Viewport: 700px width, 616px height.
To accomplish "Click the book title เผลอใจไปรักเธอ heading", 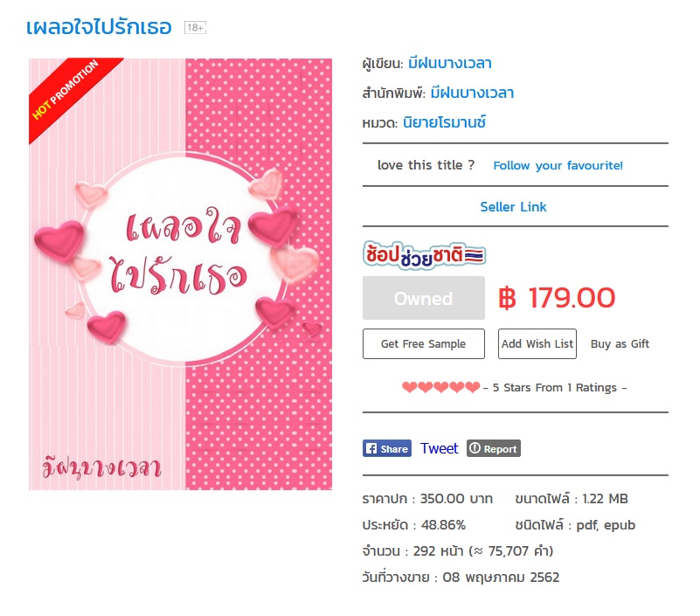I will point(99,27).
